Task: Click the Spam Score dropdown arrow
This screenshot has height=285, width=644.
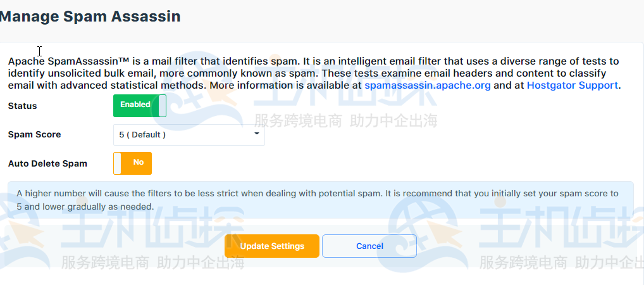Action: (257, 134)
